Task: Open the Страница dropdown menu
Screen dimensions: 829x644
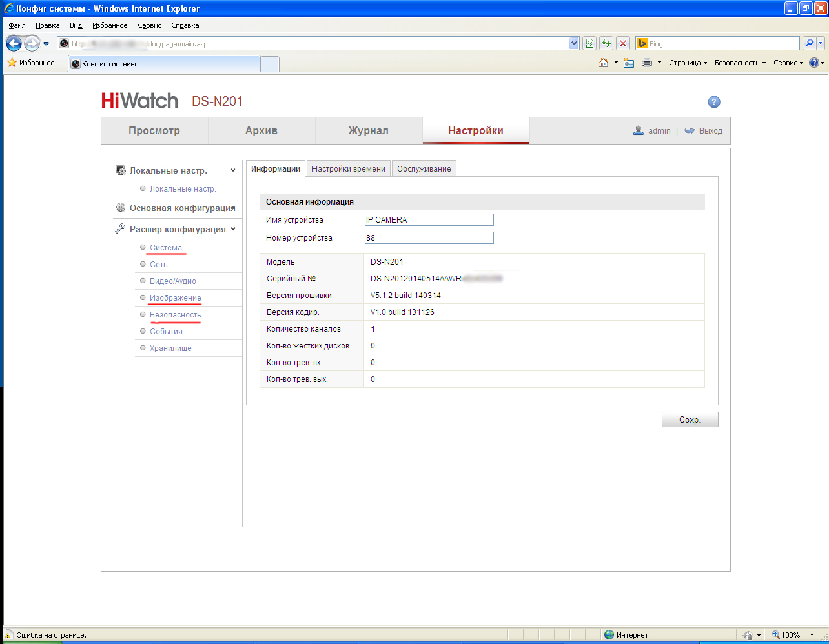Action: coord(688,63)
